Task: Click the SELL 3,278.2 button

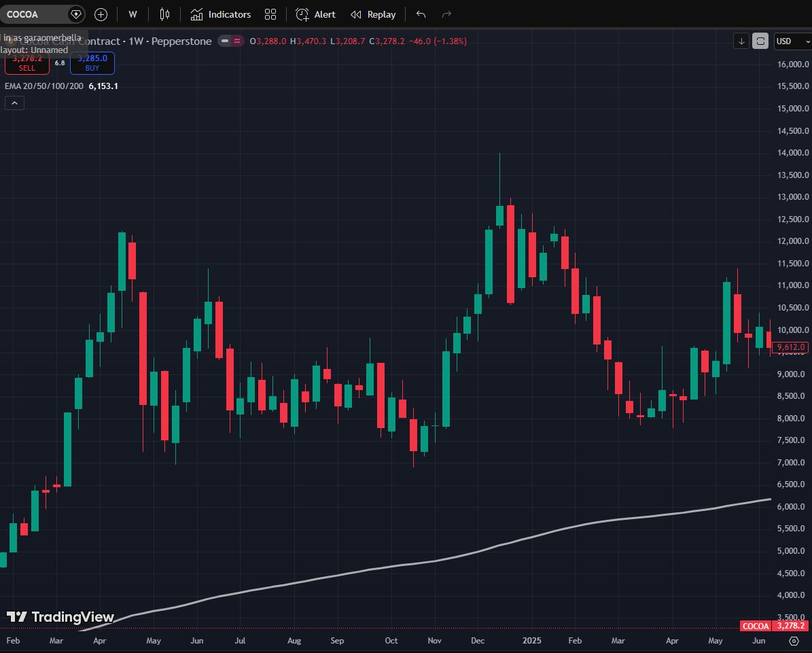Action: [27, 63]
